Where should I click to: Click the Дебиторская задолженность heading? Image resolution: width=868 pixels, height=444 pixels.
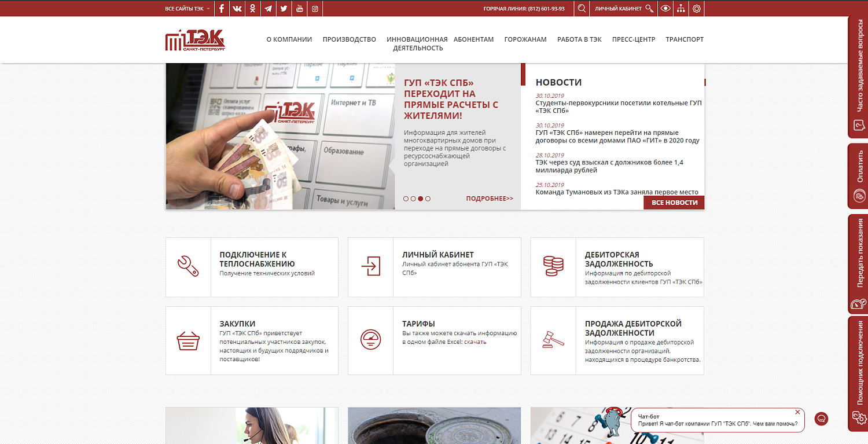(x=619, y=259)
